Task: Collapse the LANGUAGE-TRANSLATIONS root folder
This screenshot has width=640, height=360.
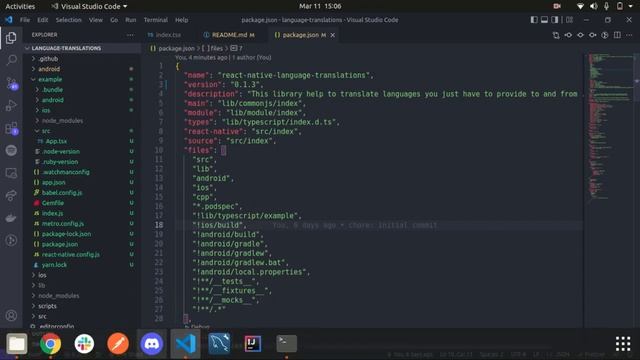Action: pyautogui.click(x=82, y=48)
